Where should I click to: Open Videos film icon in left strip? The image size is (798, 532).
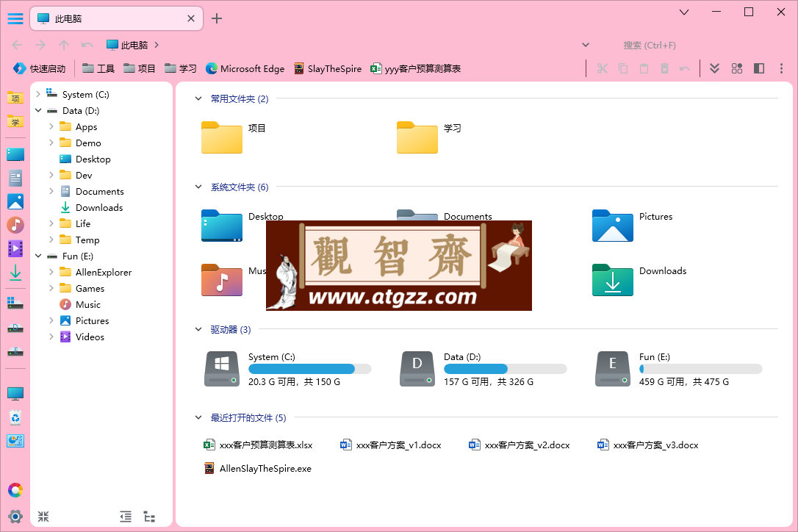[x=15, y=248]
